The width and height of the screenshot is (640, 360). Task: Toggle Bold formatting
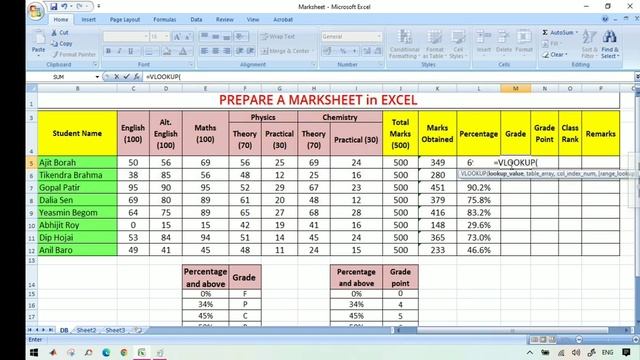[108, 51]
